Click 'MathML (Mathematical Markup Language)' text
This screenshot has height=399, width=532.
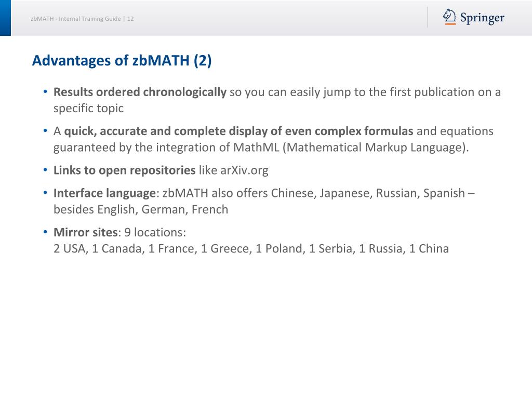[x=351, y=148]
